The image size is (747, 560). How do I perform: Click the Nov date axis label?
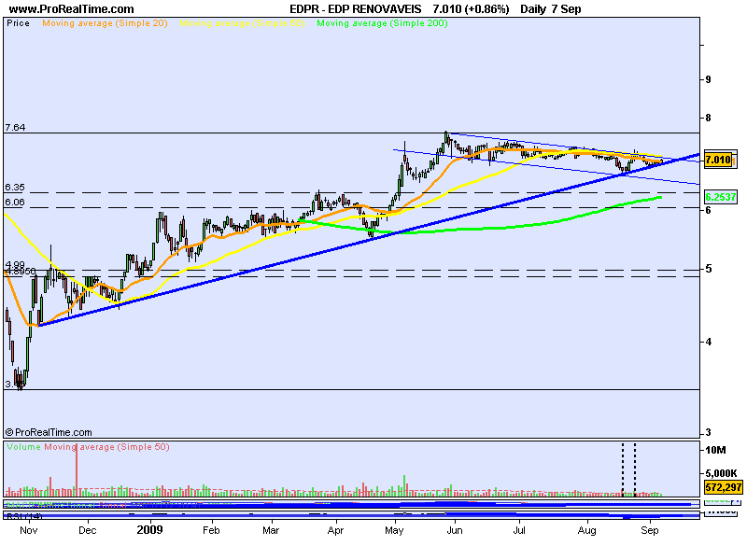29,530
